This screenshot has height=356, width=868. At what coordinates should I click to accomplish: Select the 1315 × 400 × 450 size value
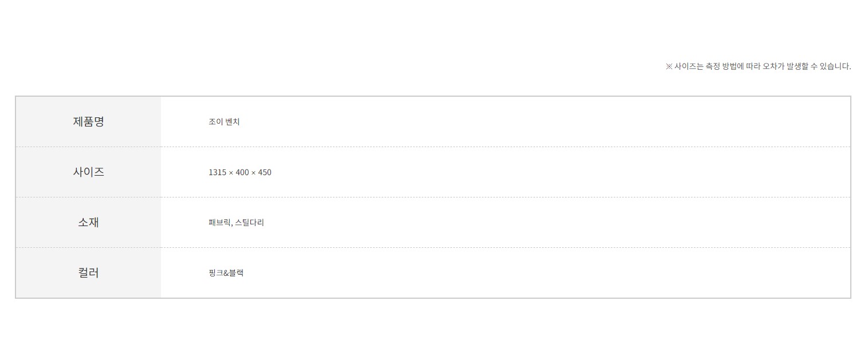[x=239, y=172]
